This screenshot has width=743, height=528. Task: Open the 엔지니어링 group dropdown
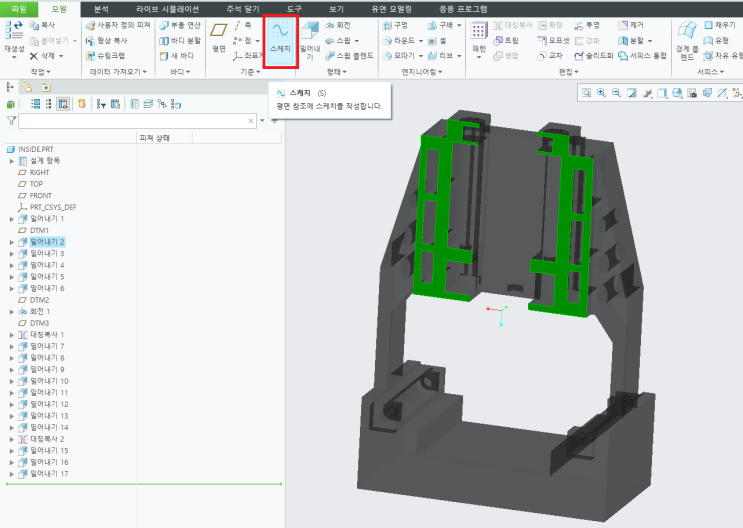pyautogui.click(x=422, y=72)
